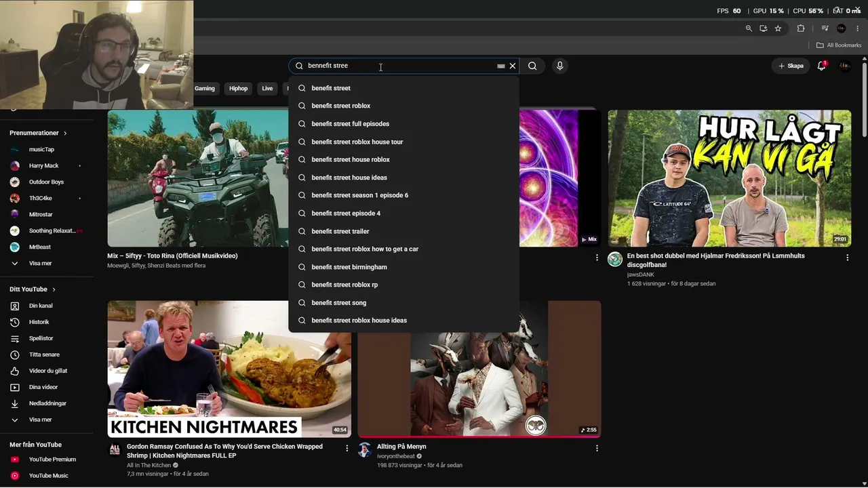Choose "benefit street house ideas" suggestion
This screenshot has height=488, width=868.
point(404,178)
